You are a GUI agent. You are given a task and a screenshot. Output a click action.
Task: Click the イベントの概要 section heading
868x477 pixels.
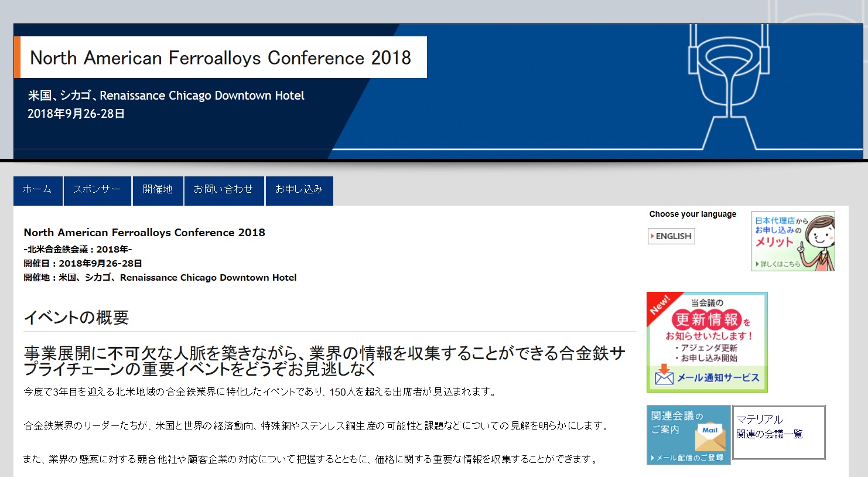(76, 318)
